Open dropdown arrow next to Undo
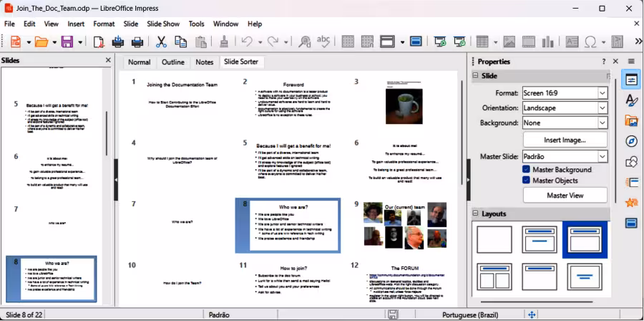 260,42
